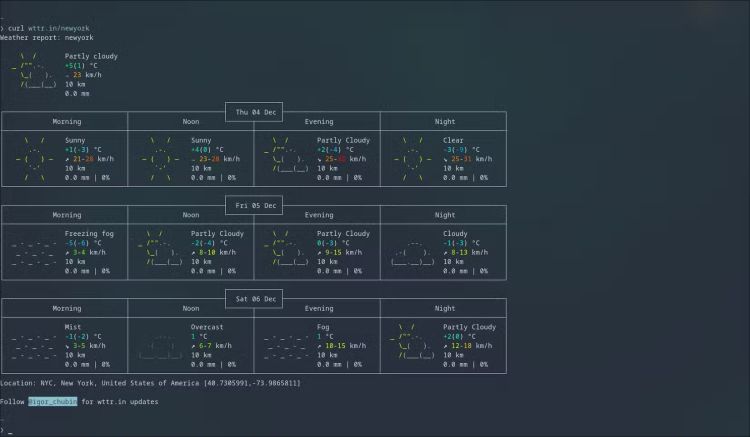
Task: Click Thursday morning's sunny weather icon
Action: [x=34, y=159]
